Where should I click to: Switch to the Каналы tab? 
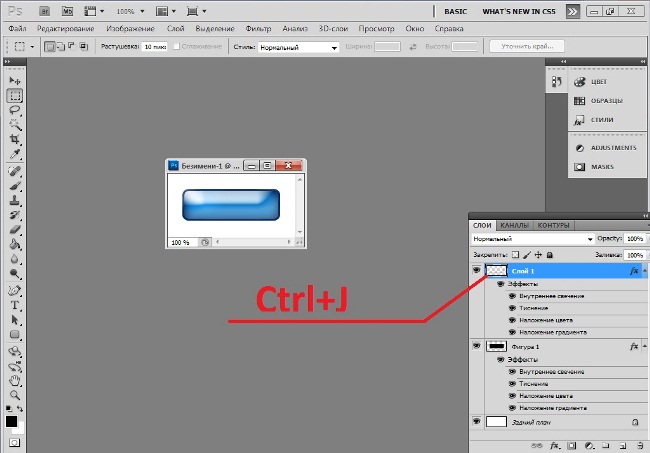(514, 225)
